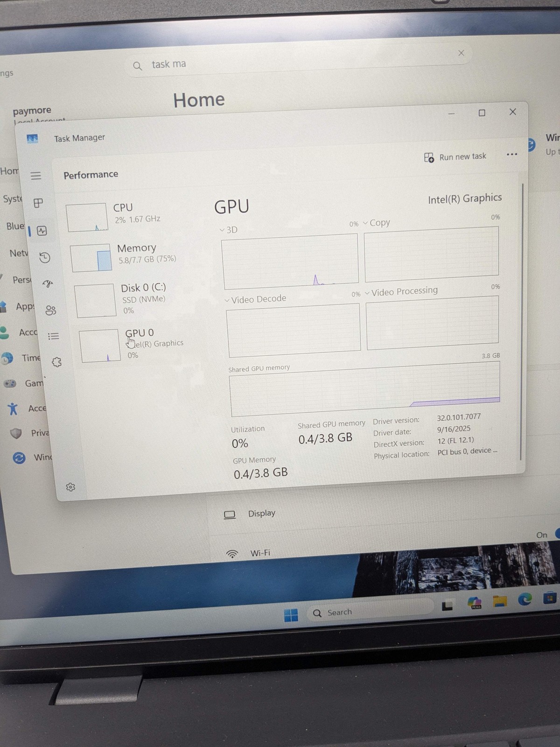This screenshot has width=560, height=747.
Task: Open Microsoft Store from the taskbar
Action: pos(550,598)
